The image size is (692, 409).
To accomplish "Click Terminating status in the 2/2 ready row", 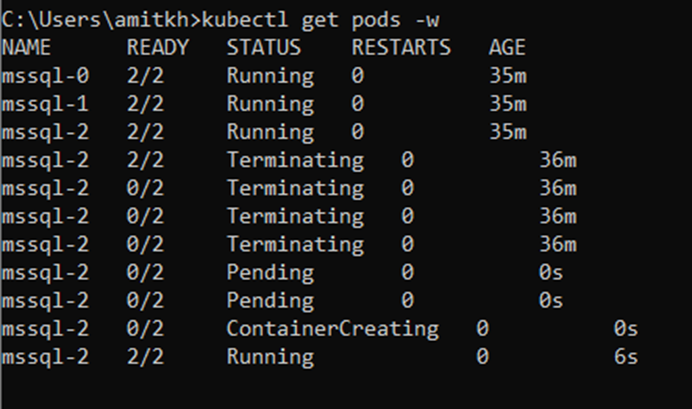I will click(x=294, y=159).
